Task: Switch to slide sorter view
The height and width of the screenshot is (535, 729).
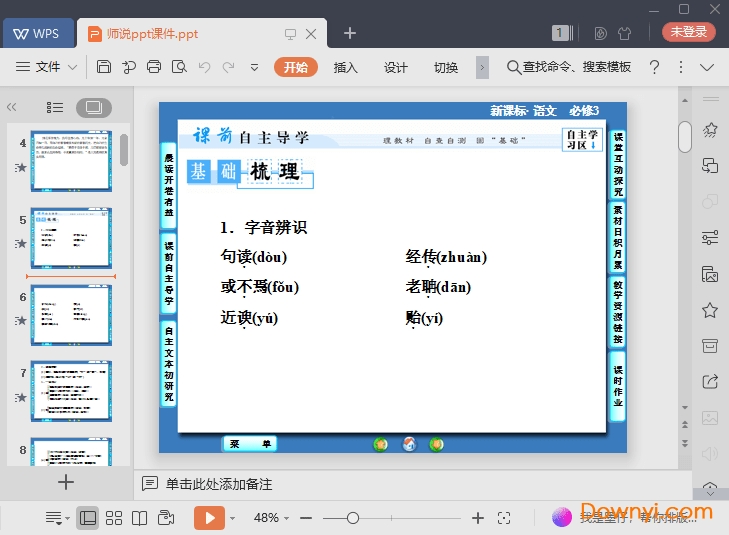Action: point(114,518)
